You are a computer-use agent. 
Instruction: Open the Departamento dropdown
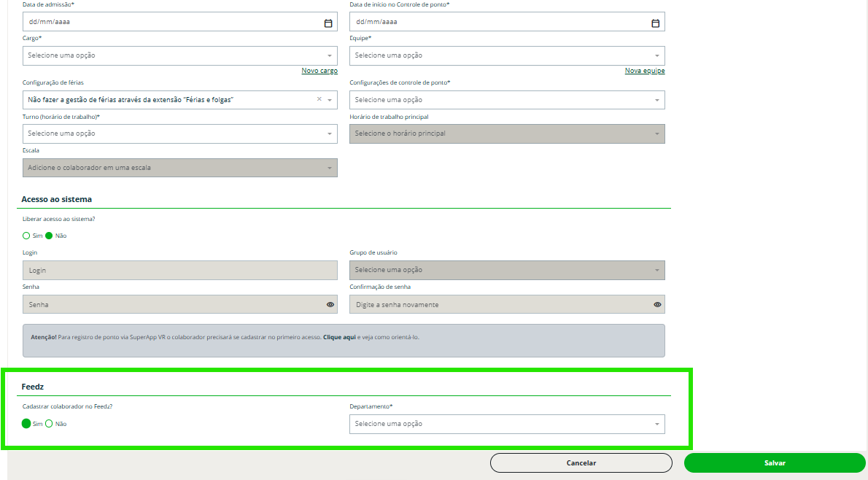(x=506, y=424)
